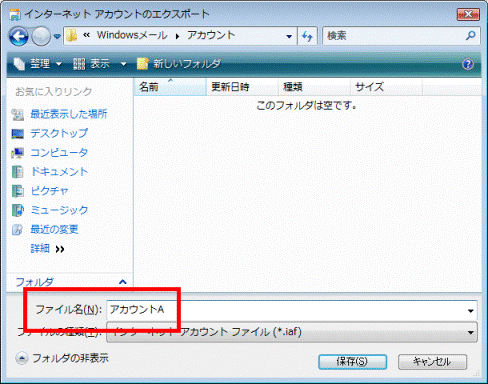Close the export dialog window

pyautogui.click(x=468, y=14)
